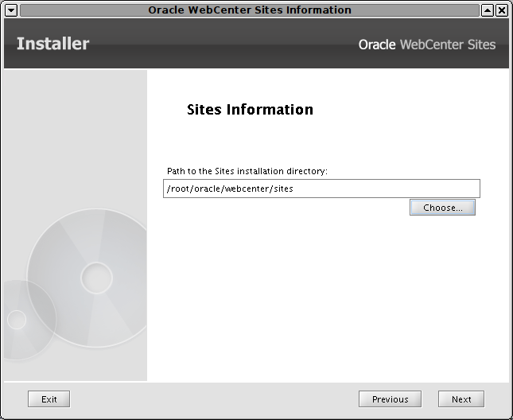
Task: Click the 'Installer' banner title
Action: (x=52, y=44)
